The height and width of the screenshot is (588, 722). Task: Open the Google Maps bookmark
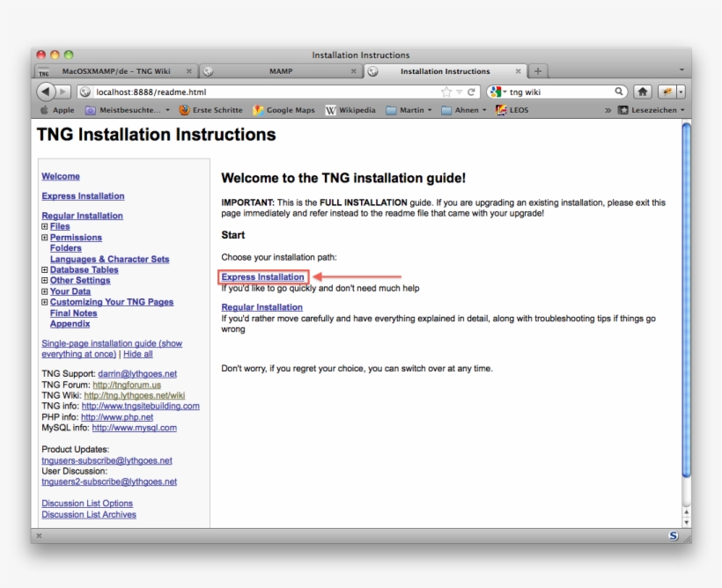pyautogui.click(x=284, y=110)
